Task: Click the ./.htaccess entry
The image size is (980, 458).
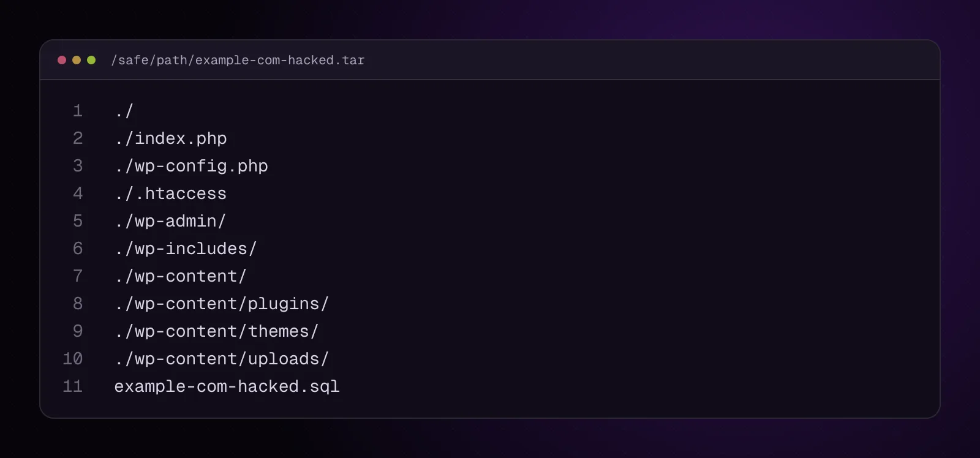Action: coord(171,193)
